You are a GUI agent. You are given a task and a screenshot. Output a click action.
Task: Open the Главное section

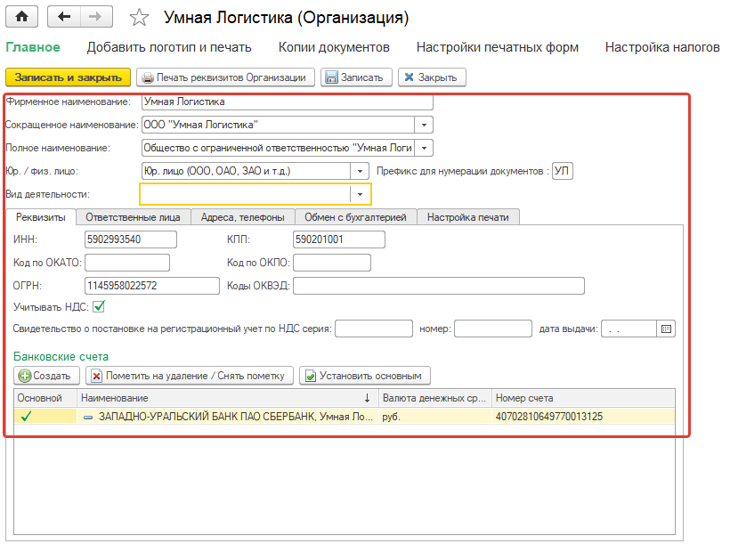coord(33,47)
